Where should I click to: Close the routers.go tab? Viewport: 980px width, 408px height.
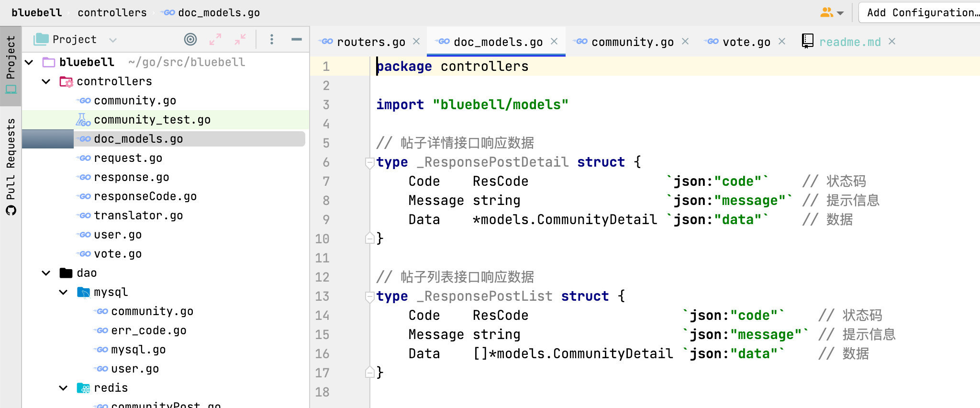416,42
